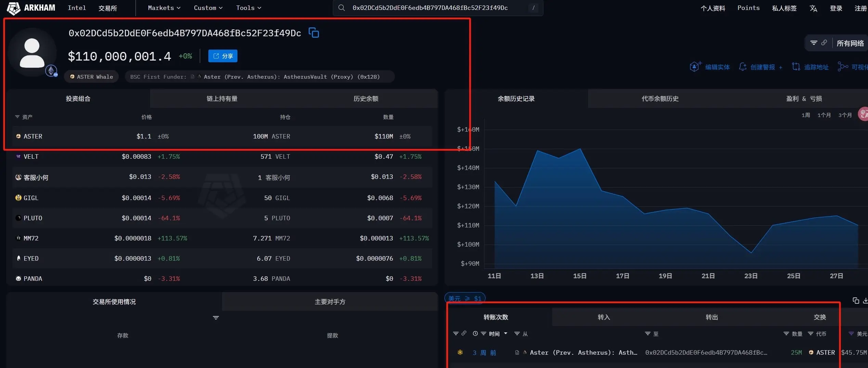
Task: Open the language translate icon in header
Action: (813, 8)
